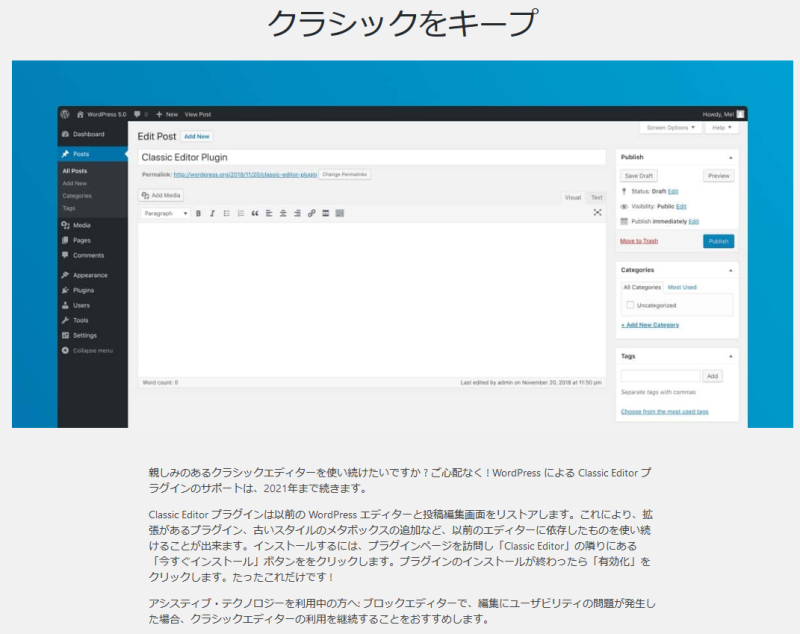This screenshot has height=634, width=800.
Task: Click the Move to Trash link
Action: (x=639, y=241)
